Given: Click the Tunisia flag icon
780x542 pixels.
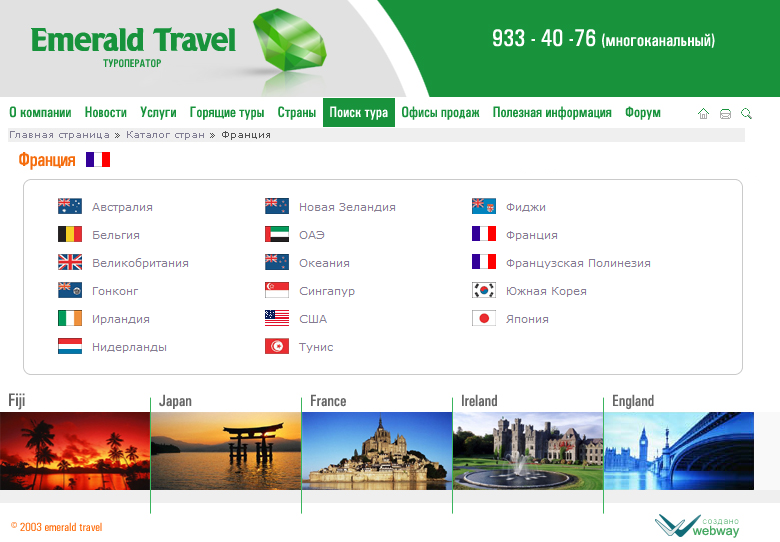Looking at the screenshot, I should (x=277, y=346).
